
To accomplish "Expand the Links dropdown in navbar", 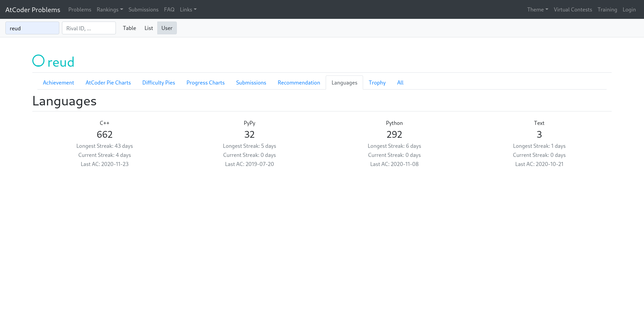I will (188, 9).
